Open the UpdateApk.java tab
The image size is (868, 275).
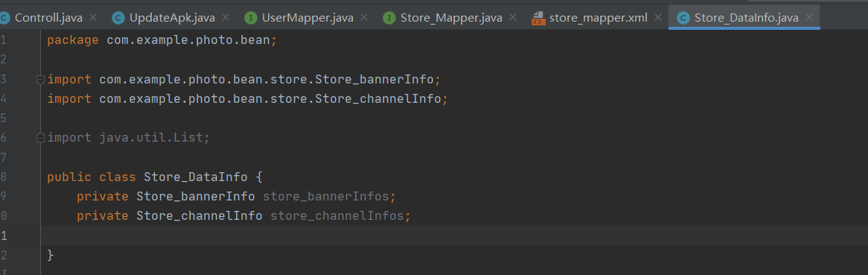point(172,18)
